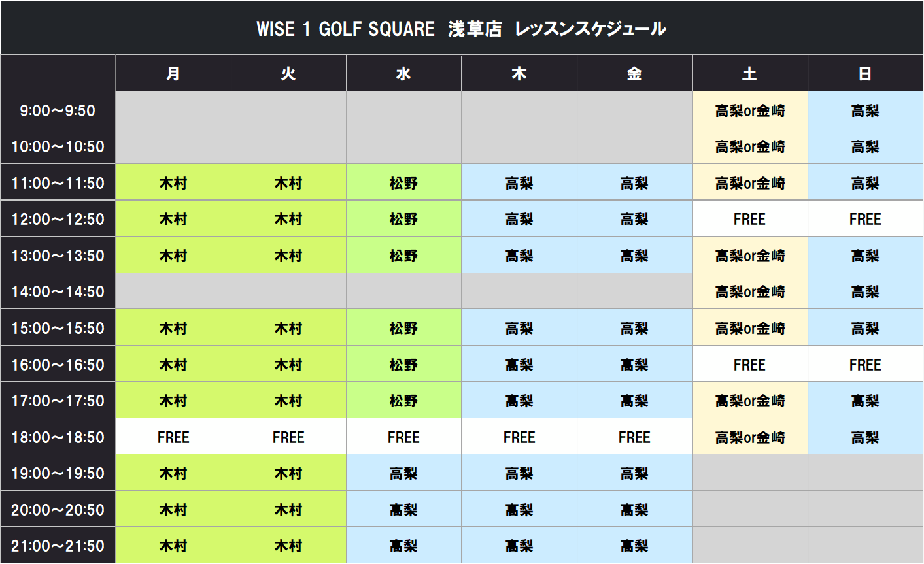This screenshot has height=564, width=924.
Task: Select 高梨 in Friday 15:00 slot
Action: click(x=634, y=327)
